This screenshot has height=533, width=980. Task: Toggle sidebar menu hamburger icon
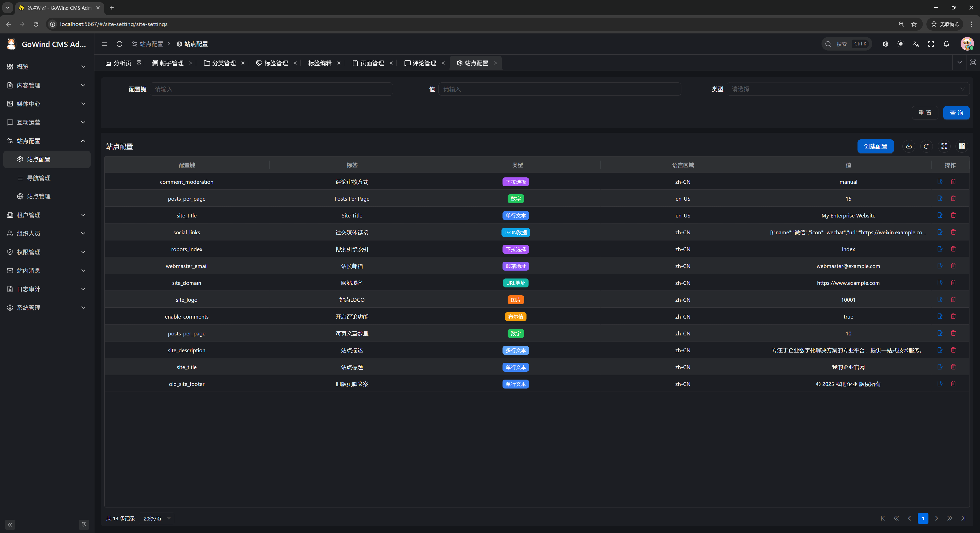[x=104, y=44]
